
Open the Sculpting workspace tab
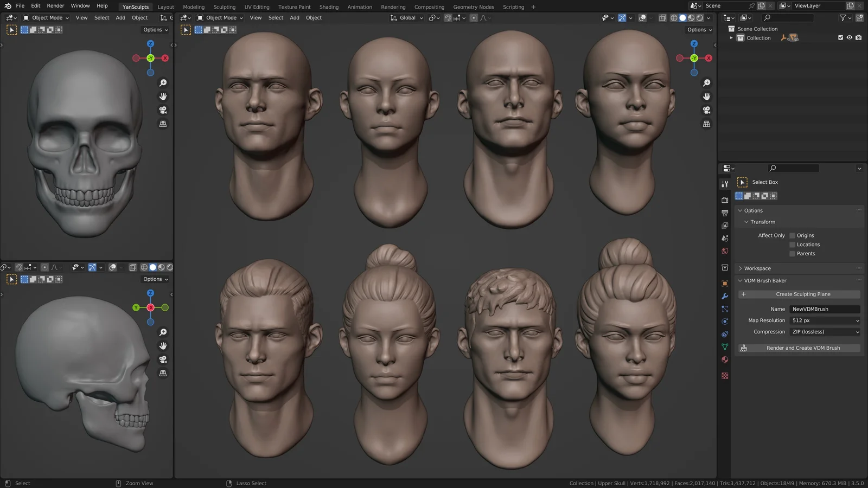click(225, 7)
